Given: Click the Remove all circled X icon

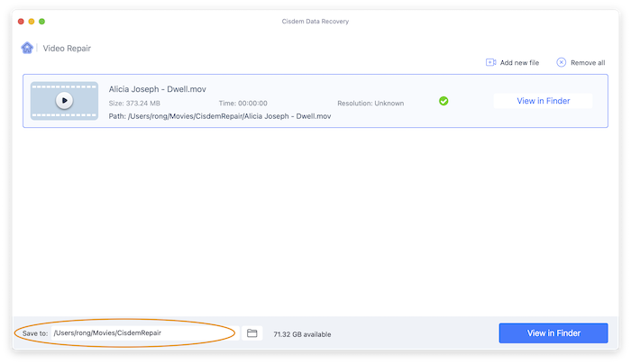Looking at the screenshot, I should pos(561,62).
